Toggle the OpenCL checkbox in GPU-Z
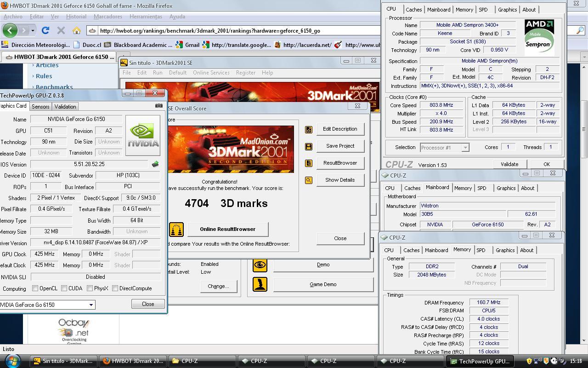588x368 pixels. (35, 288)
